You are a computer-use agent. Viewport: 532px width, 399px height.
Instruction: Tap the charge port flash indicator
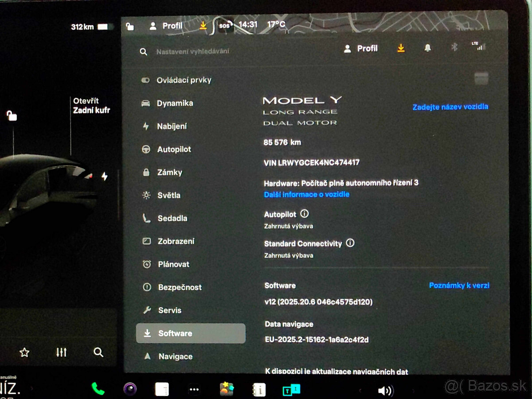pos(104,176)
